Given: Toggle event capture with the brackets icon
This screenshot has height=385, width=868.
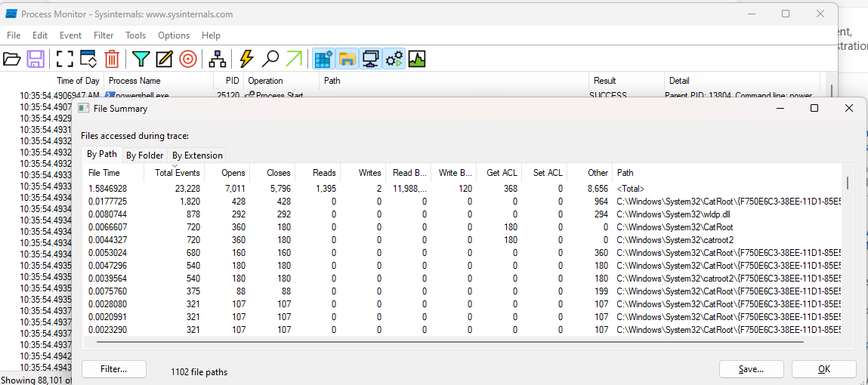Looking at the screenshot, I should click(65, 59).
